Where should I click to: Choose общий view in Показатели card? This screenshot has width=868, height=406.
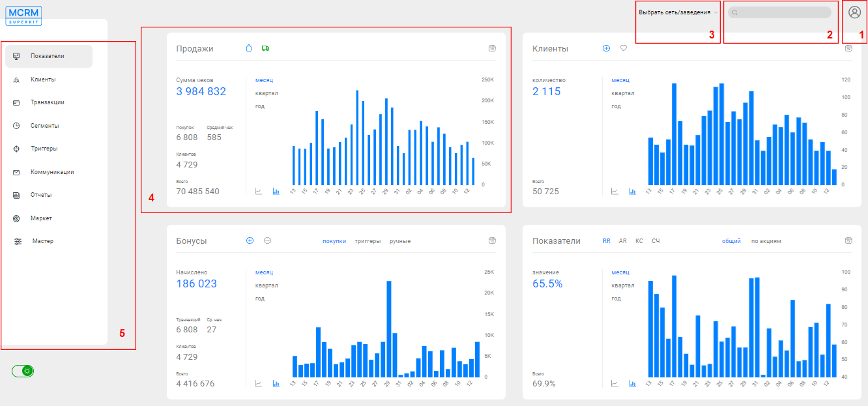(731, 241)
